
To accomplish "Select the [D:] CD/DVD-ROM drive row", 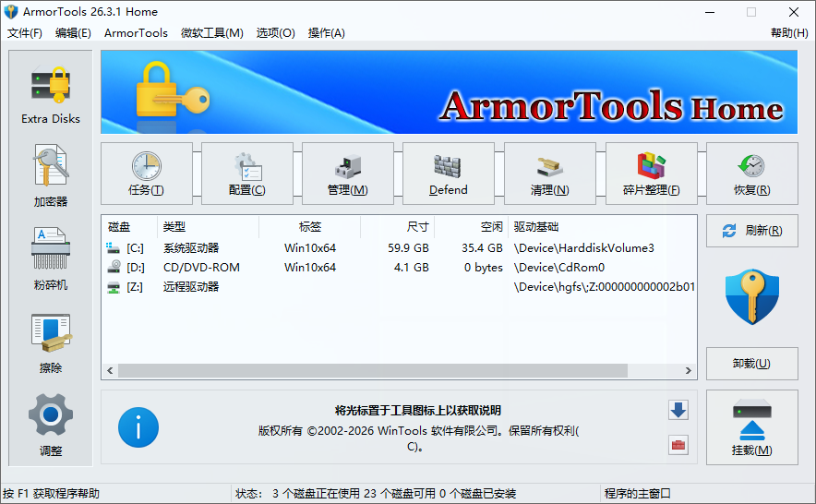I will (399, 268).
